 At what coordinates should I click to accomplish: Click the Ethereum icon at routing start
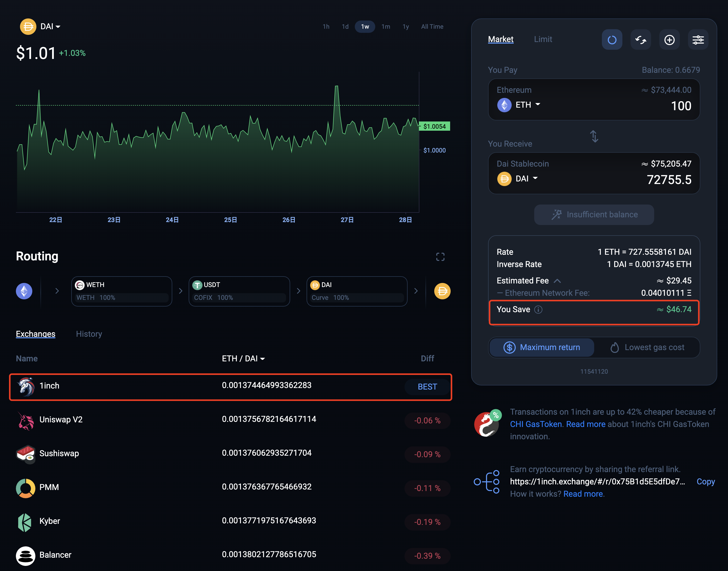pyautogui.click(x=24, y=291)
